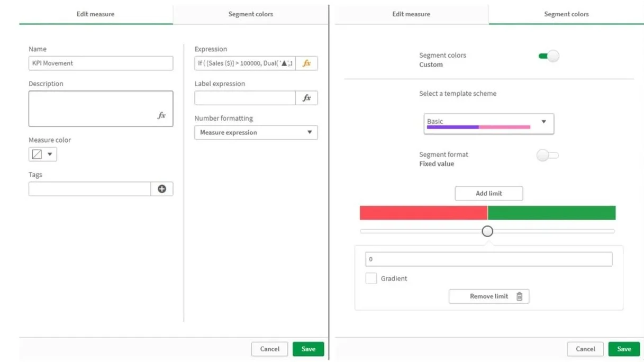Click the Add limit button

tap(489, 193)
